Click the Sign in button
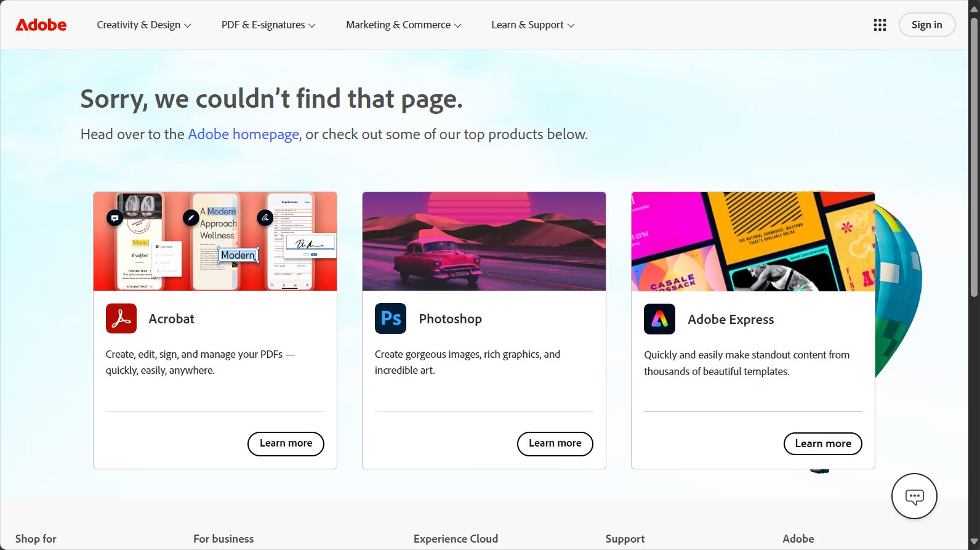 click(x=926, y=25)
